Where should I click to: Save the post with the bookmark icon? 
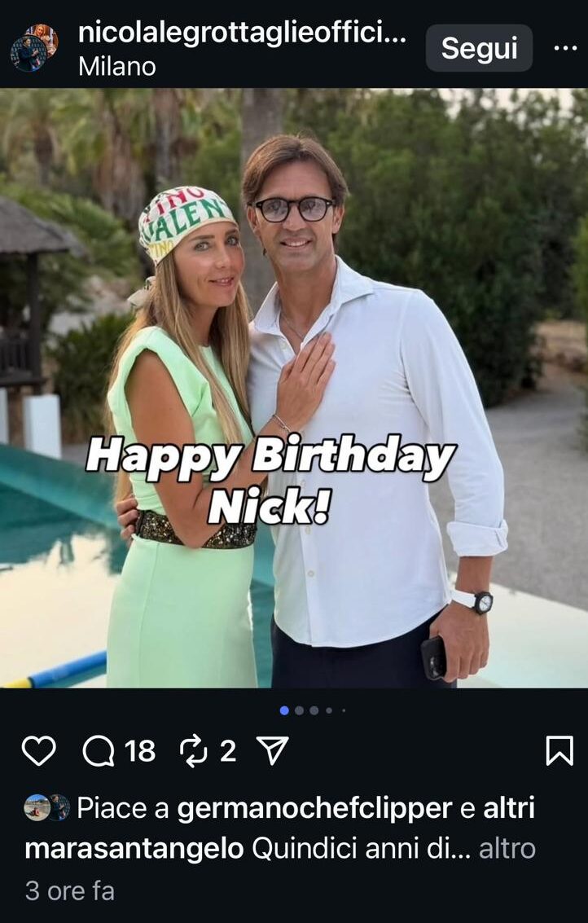(559, 750)
